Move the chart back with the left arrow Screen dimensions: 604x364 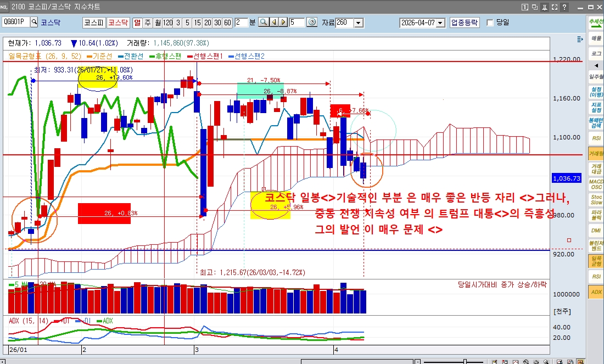point(274,23)
